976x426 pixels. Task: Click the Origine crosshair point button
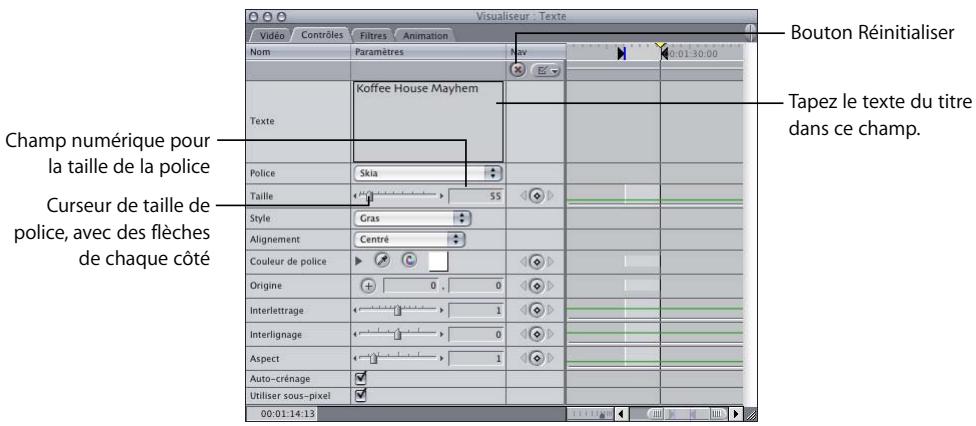click(368, 286)
